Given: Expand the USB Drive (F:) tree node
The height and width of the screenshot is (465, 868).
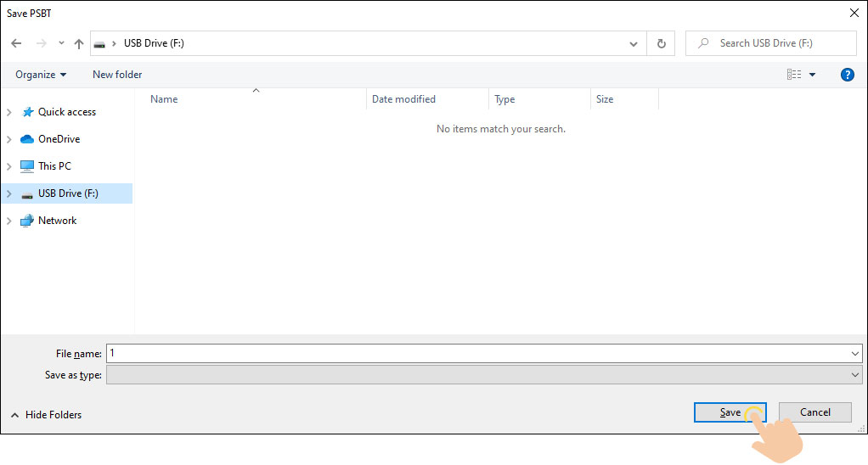Looking at the screenshot, I should pos(9,193).
